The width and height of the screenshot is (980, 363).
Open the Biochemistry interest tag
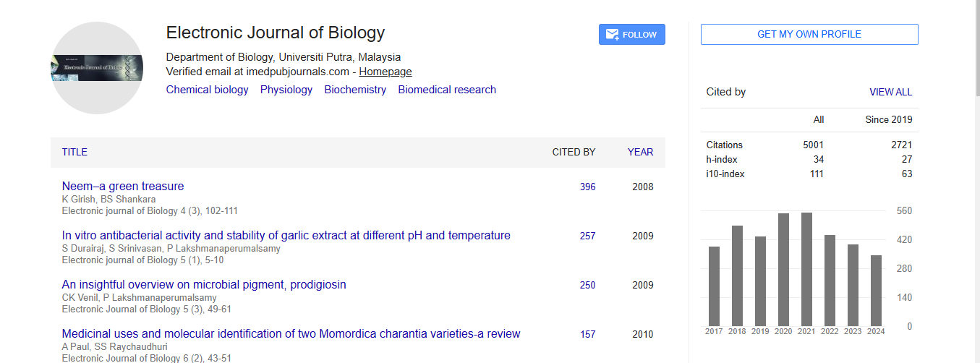coord(355,90)
